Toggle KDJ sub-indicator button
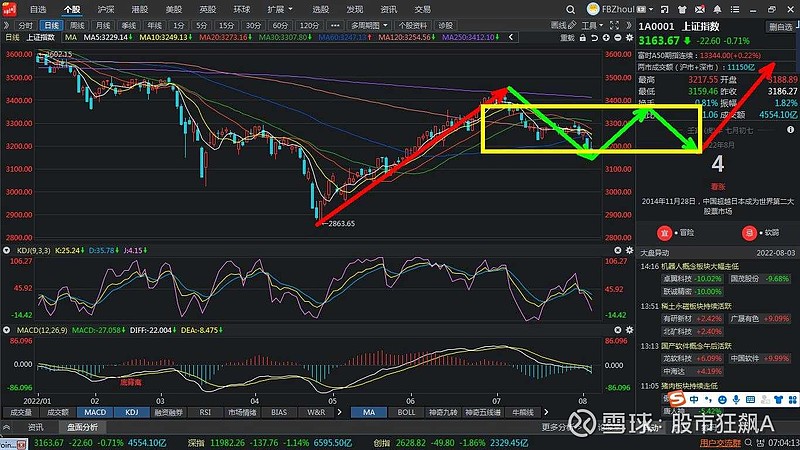Viewport: 800px width, 450px height. (132, 412)
